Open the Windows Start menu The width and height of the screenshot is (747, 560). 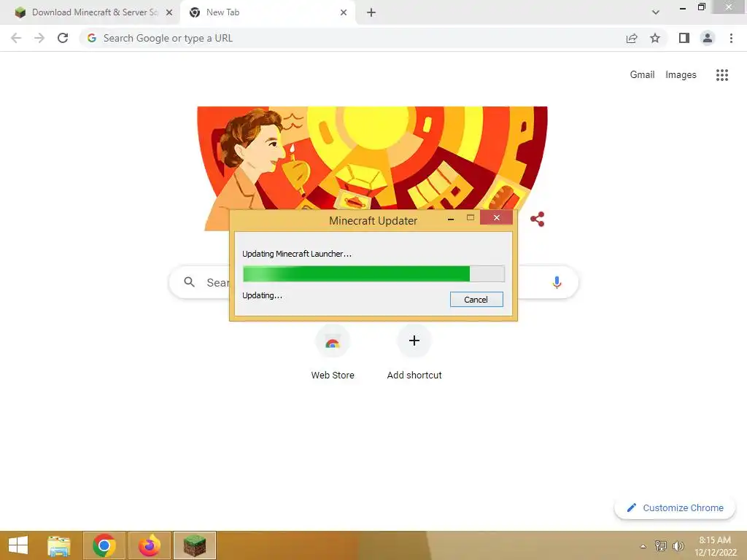click(x=18, y=545)
